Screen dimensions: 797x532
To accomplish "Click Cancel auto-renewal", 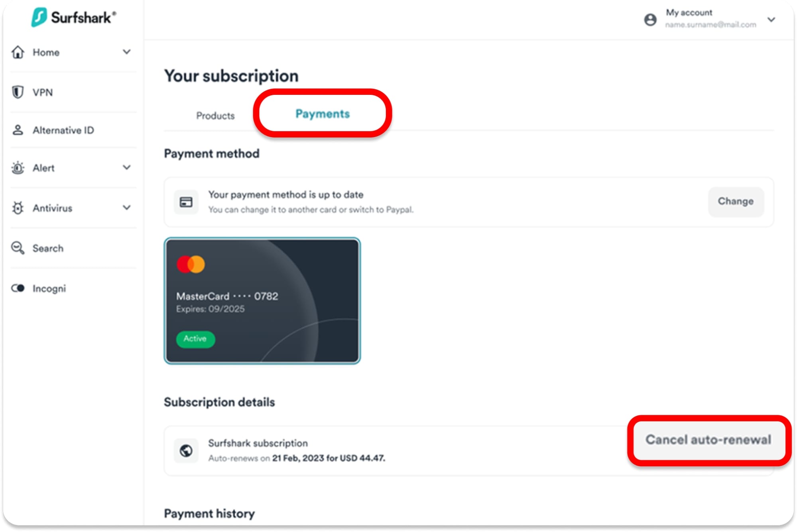I will coord(708,440).
